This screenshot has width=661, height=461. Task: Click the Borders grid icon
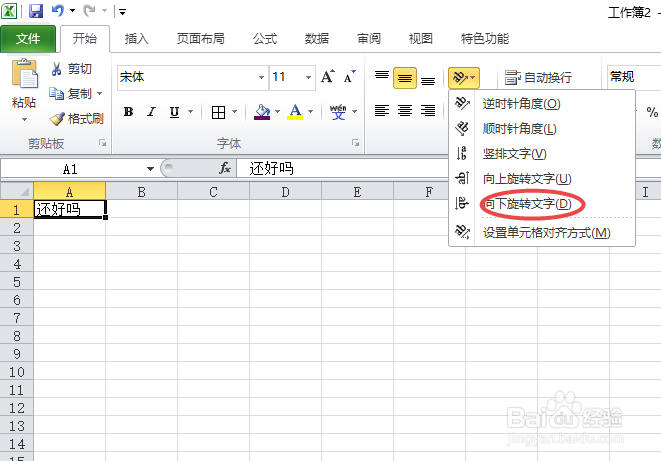(218, 113)
